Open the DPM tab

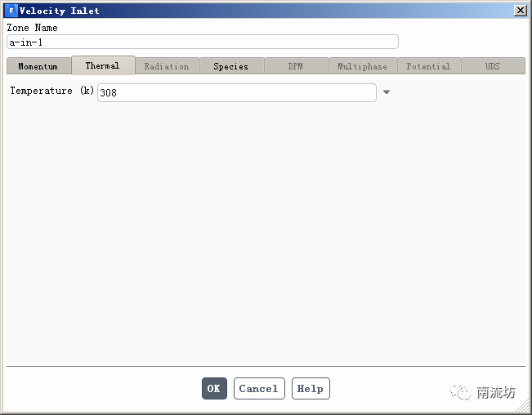pos(296,66)
